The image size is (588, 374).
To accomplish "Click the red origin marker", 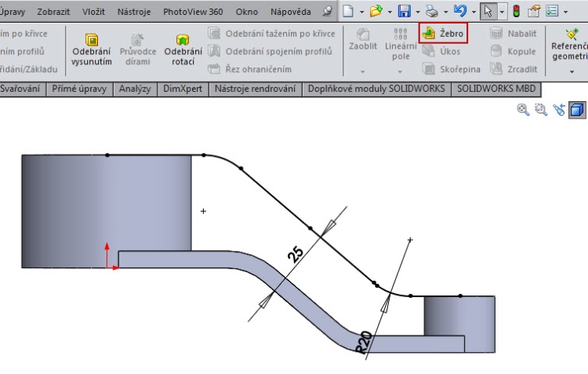I will [111, 257].
